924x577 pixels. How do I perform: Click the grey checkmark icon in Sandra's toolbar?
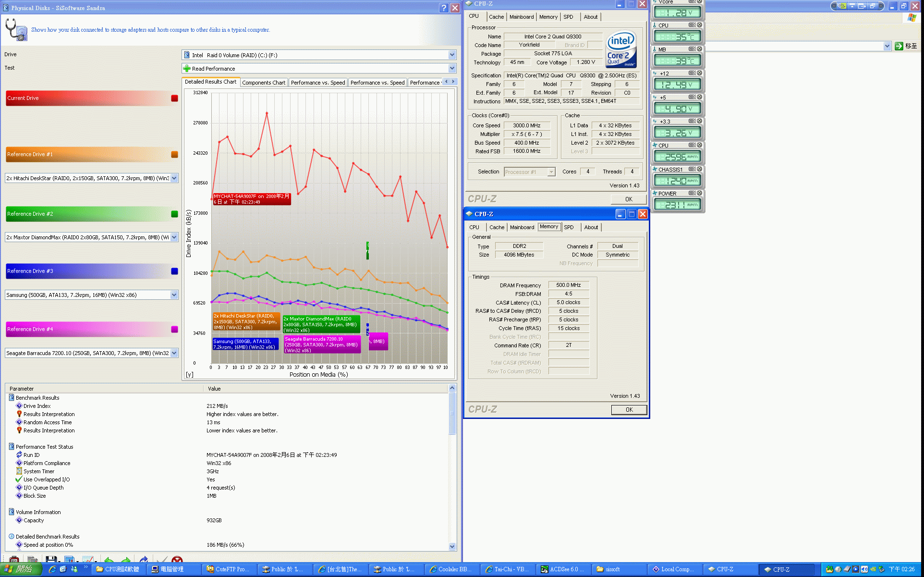[161, 560]
